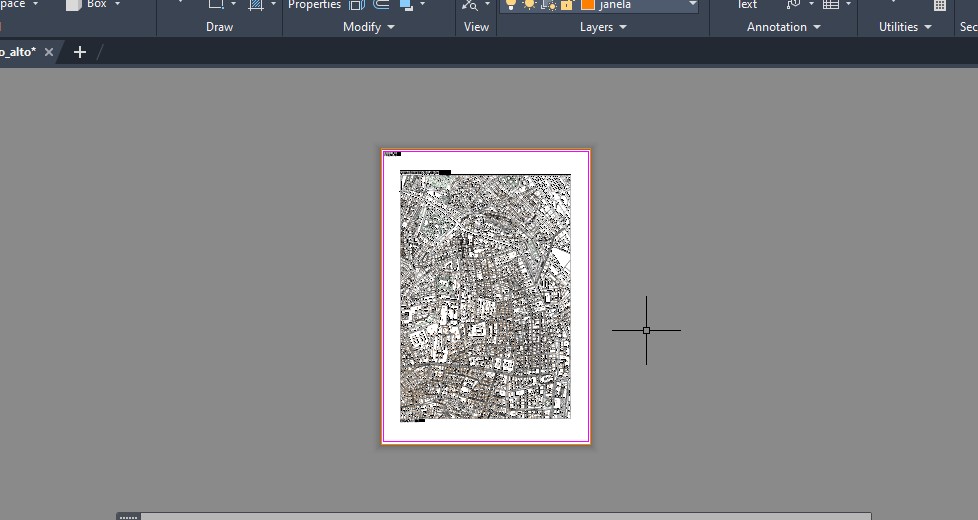The image size is (978, 520).
Task: Open the draw order dropdown arrow
Action: [422, 4]
